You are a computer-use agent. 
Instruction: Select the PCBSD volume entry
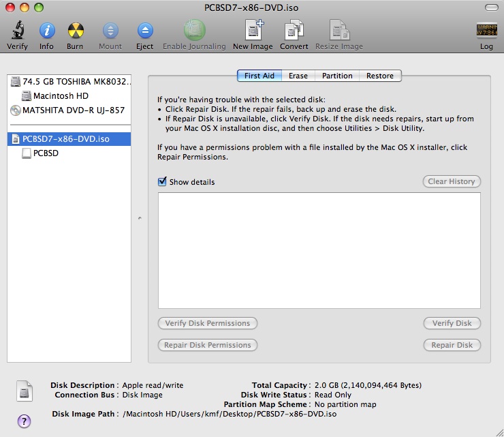tap(69, 153)
